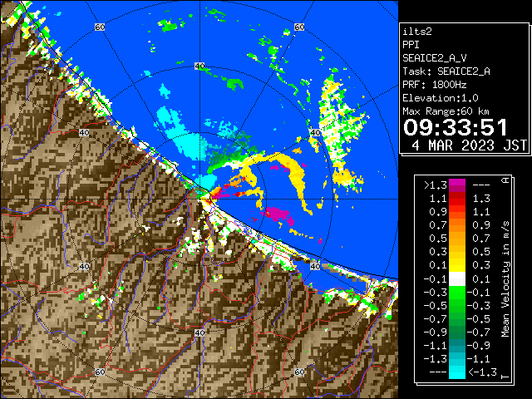Select the 'Task: SEAICE2_A' line
Viewport: 532px width, 399px height.
coord(446,71)
